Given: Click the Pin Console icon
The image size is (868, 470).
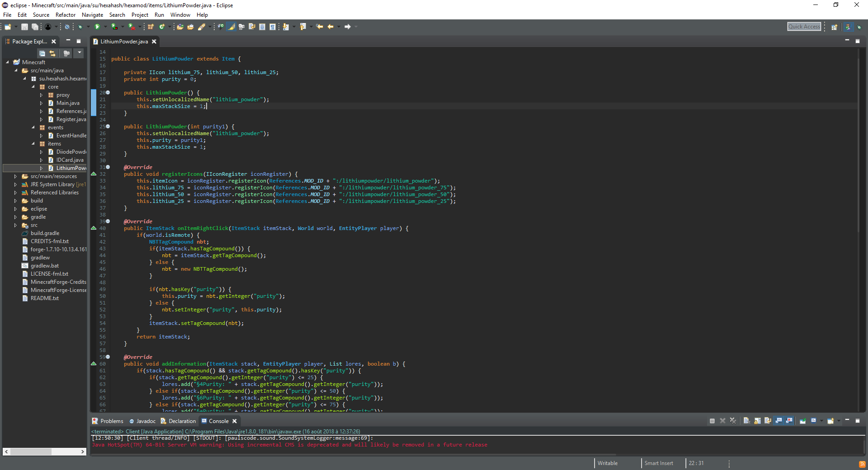Looking at the screenshot, I should tap(802, 421).
